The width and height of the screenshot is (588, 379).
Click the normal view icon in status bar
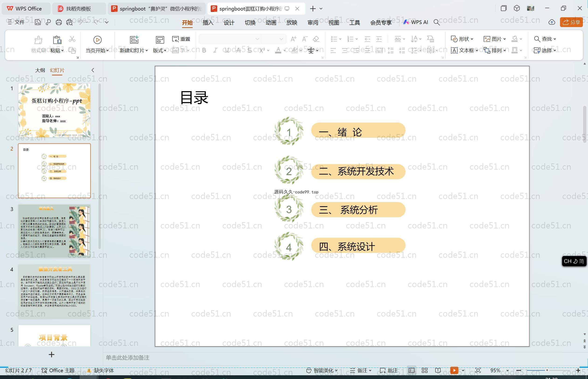(411, 370)
